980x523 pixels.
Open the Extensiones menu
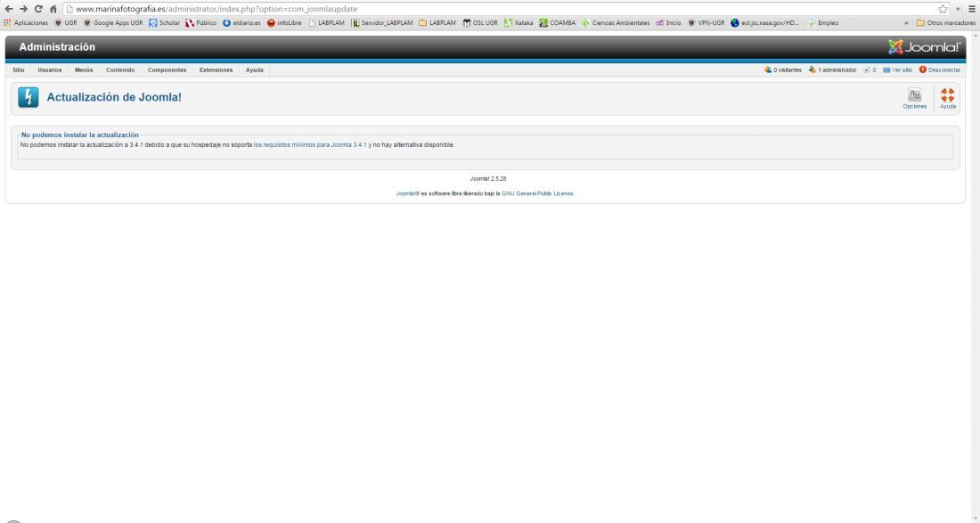pyautogui.click(x=216, y=70)
